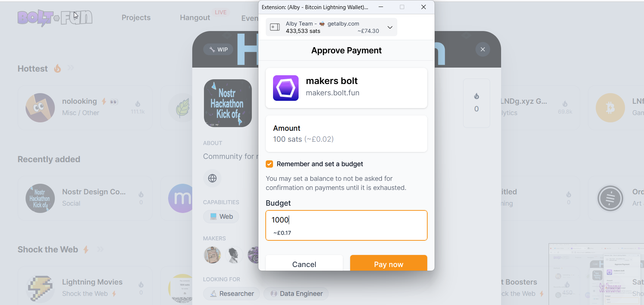This screenshot has height=305, width=644.
Task: Click the wallet icon beside Alby Team
Action: (275, 27)
